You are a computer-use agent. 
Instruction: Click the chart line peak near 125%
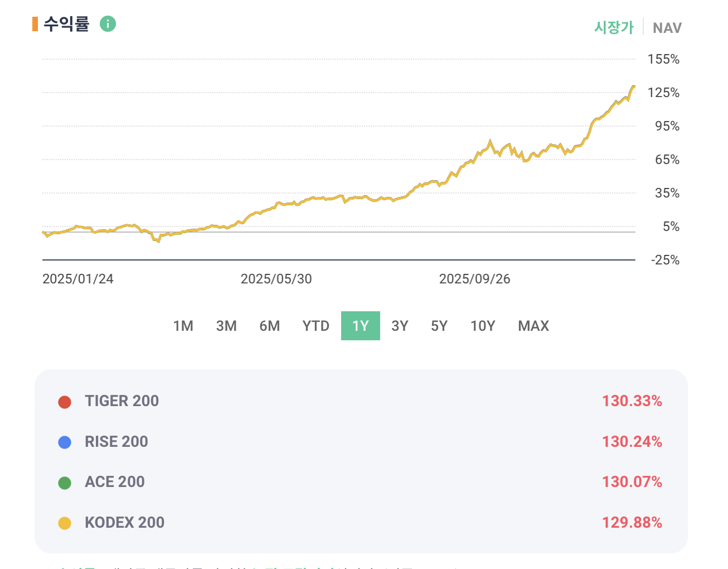pyautogui.click(x=633, y=87)
